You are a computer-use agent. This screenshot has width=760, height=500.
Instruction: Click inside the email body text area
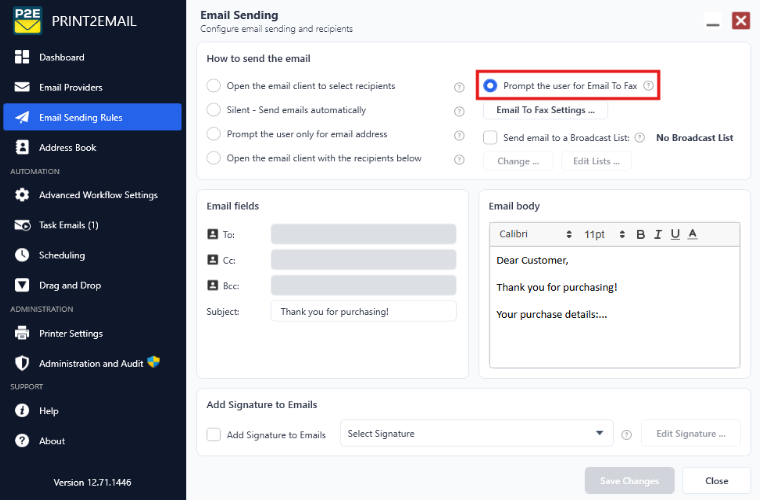pos(615,307)
